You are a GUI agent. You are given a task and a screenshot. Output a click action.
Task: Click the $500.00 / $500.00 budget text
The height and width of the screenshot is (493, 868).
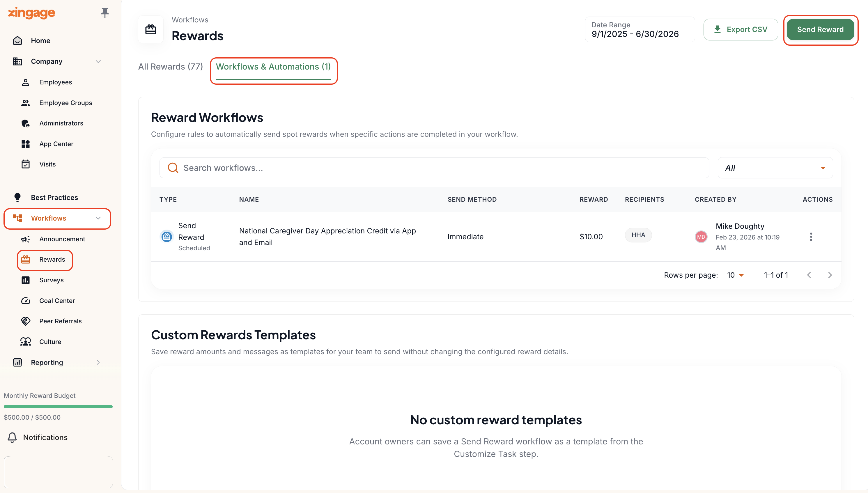pyautogui.click(x=32, y=418)
